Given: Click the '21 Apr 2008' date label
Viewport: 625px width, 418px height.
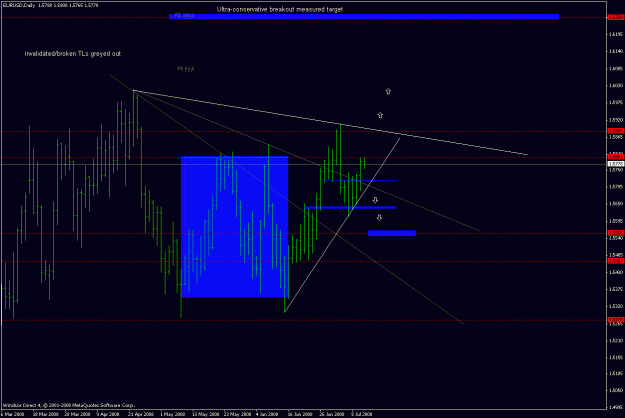Looking at the screenshot, I should tap(141, 414).
